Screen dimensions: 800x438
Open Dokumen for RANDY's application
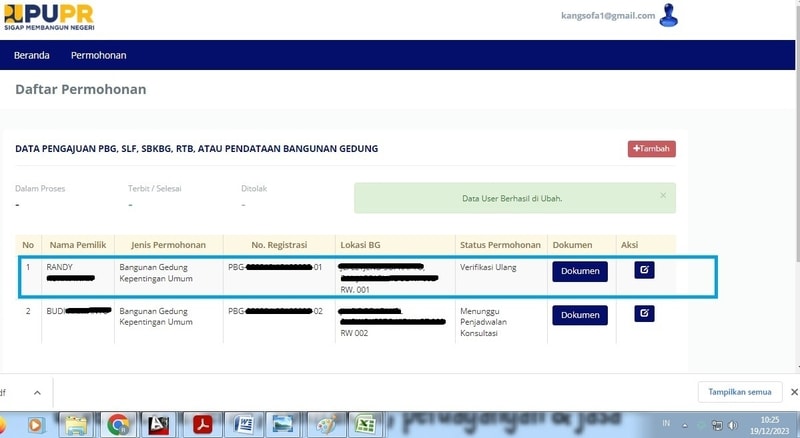click(x=579, y=271)
